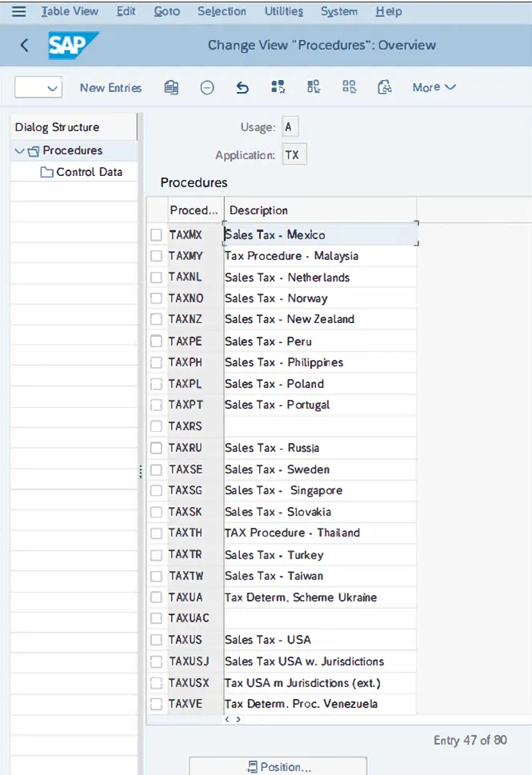Click the Select Block toolbar icon

click(x=314, y=88)
